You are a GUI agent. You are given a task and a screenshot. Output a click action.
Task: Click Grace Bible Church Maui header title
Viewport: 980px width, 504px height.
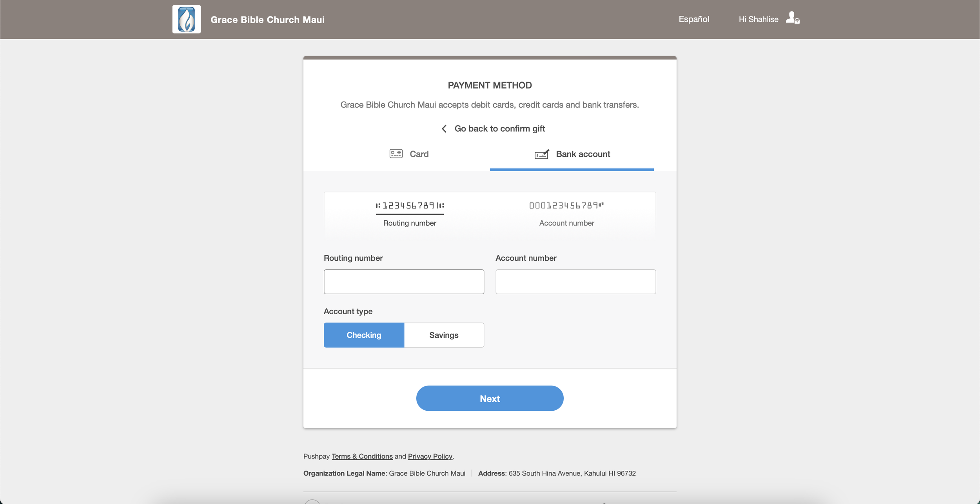[x=267, y=20]
